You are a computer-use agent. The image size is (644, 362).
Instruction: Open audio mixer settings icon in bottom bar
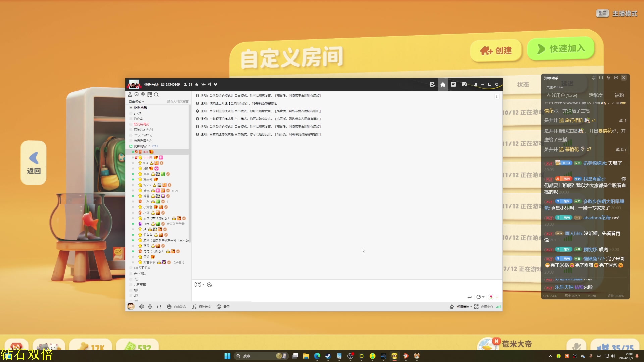tap(159, 307)
